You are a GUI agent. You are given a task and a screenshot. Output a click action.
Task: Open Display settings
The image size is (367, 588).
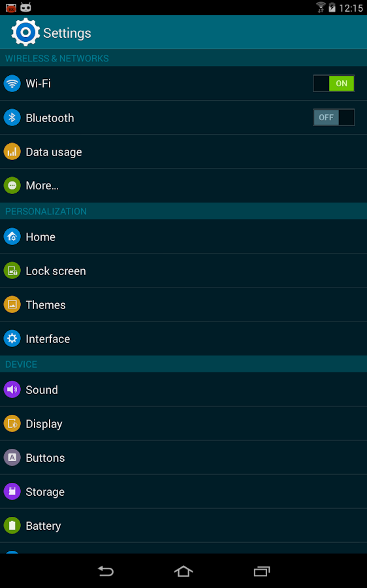(x=183, y=424)
